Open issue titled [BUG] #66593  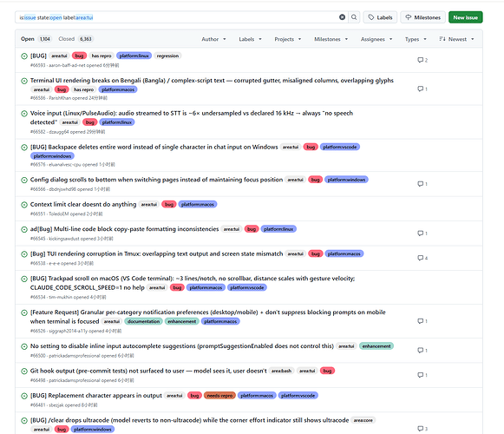coord(38,56)
